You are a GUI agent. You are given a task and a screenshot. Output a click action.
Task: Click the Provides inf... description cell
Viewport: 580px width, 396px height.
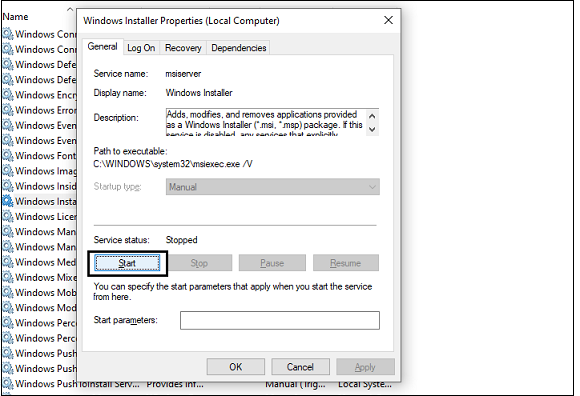[x=175, y=385]
